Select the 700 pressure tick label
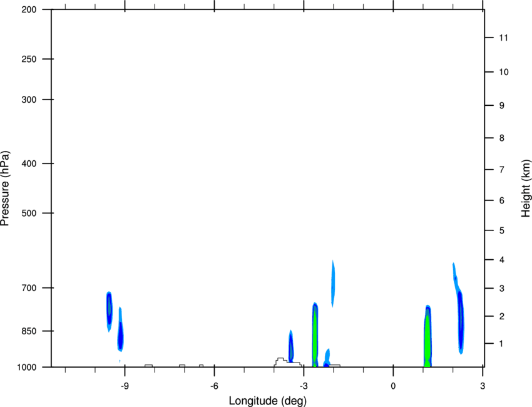 (29, 288)
